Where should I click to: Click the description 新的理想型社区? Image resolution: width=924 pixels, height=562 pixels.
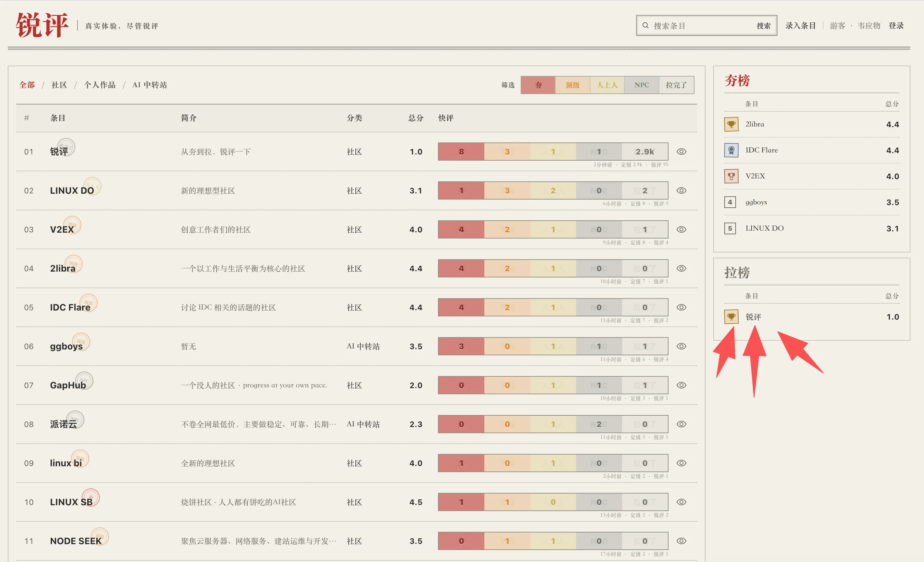coord(208,191)
